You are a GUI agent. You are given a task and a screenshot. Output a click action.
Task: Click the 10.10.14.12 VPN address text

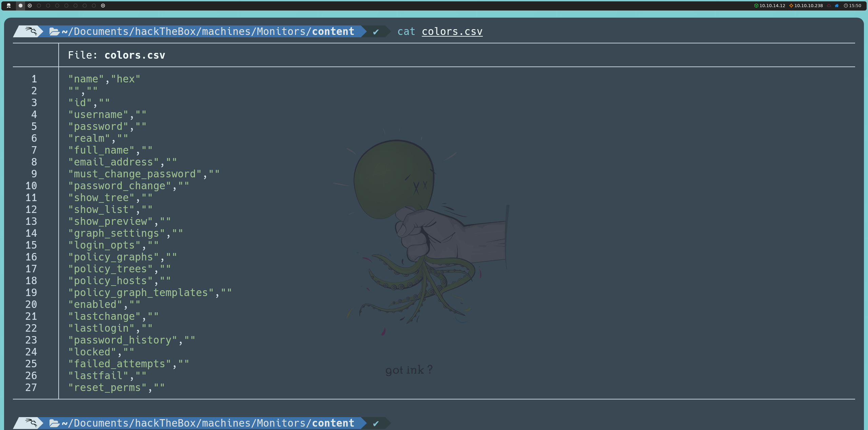pos(772,5)
